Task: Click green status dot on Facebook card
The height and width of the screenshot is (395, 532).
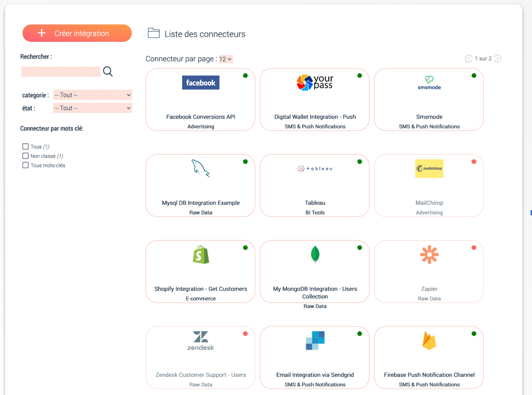Action: [x=245, y=76]
